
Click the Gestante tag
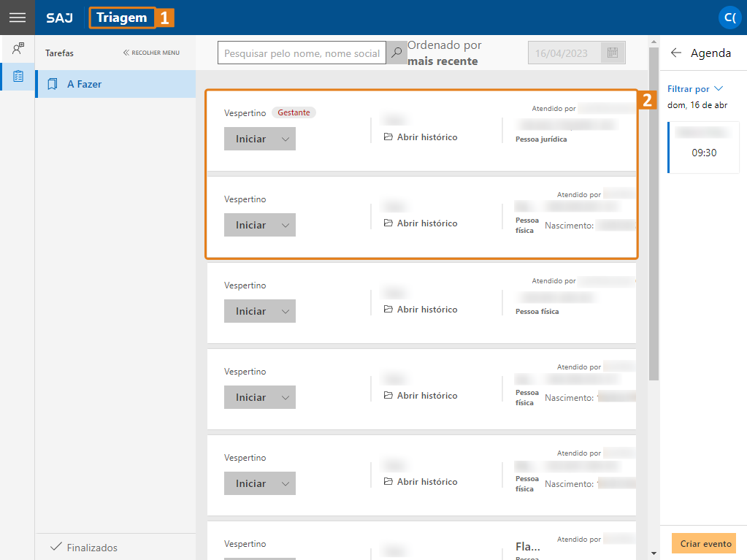[294, 112]
